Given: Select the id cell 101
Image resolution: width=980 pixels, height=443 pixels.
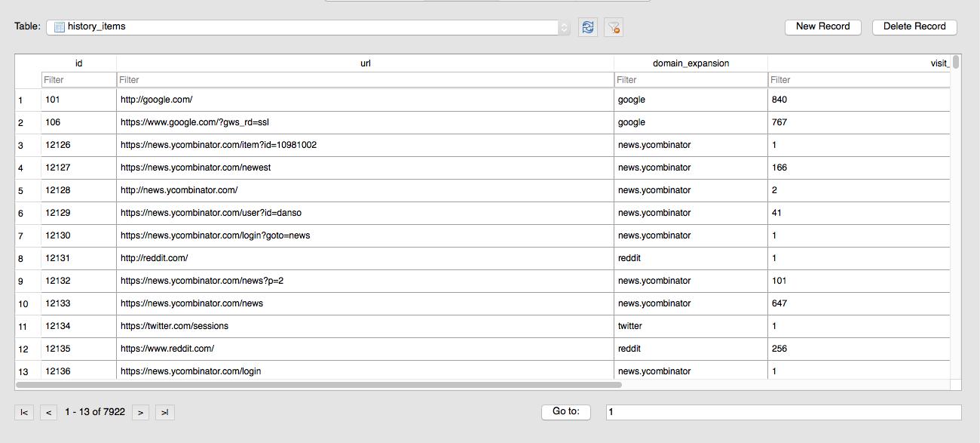Looking at the screenshot, I should click(79, 100).
